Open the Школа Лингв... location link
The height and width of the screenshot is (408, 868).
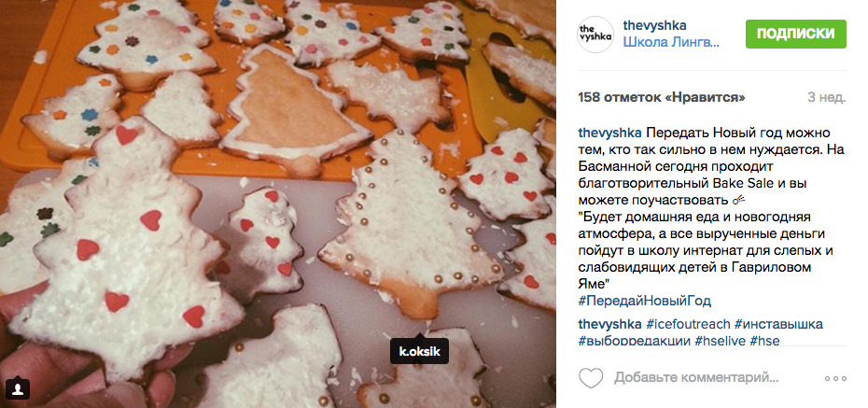point(671,43)
